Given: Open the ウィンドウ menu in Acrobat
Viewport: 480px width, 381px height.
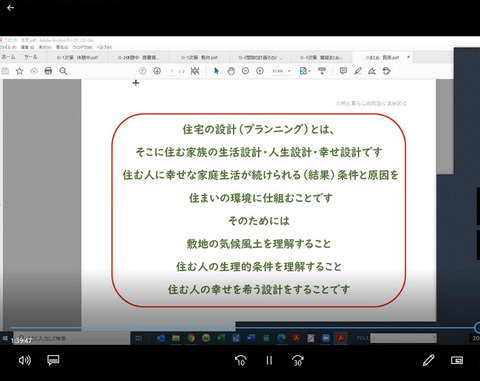Looking at the screenshot, I should pos(82,47).
